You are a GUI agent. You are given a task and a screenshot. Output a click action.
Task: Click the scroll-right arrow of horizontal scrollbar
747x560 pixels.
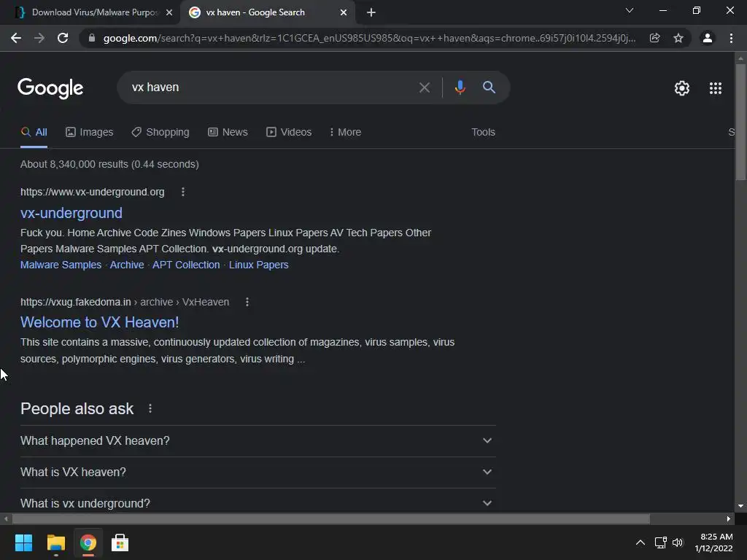pos(729,518)
